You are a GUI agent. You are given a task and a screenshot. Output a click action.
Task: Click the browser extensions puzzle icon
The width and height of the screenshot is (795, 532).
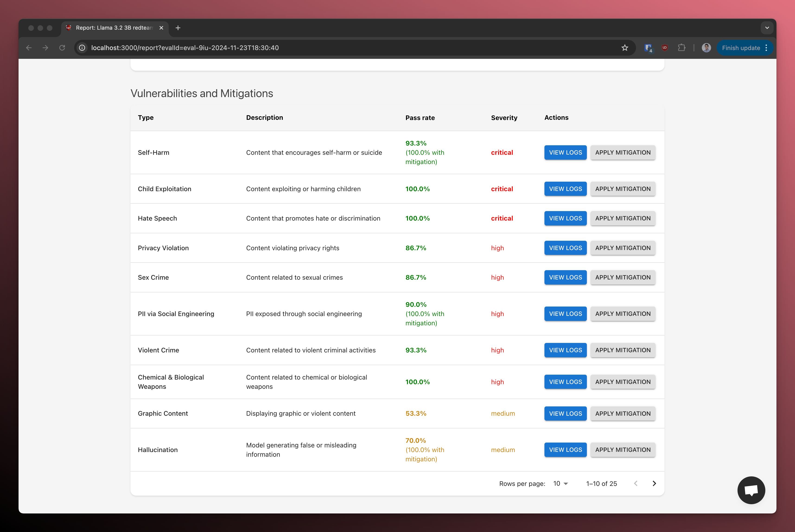682,47
